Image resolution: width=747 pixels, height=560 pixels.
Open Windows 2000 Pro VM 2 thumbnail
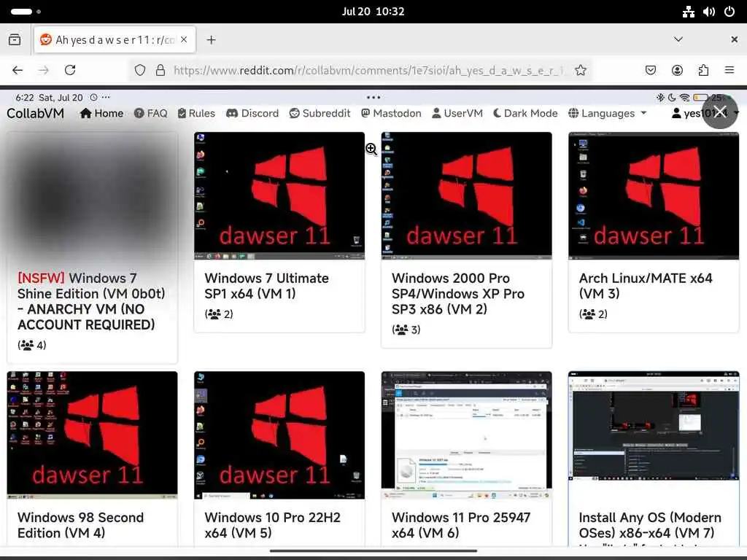point(466,195)
